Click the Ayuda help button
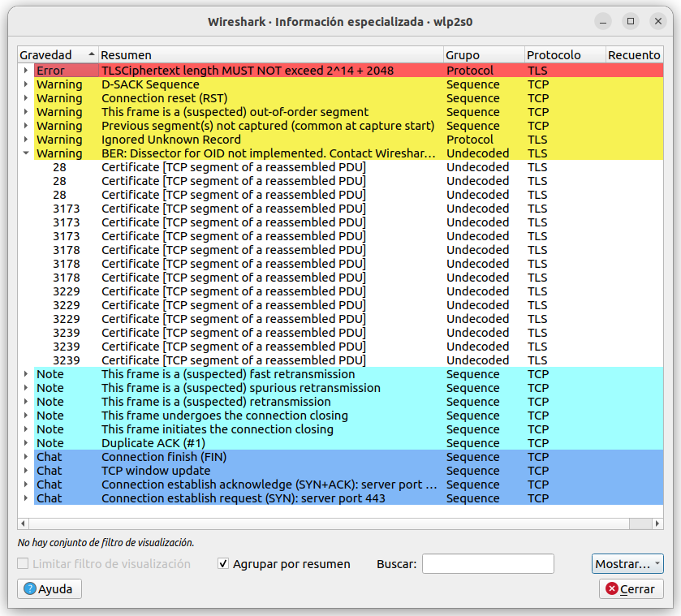 (50, 589)
